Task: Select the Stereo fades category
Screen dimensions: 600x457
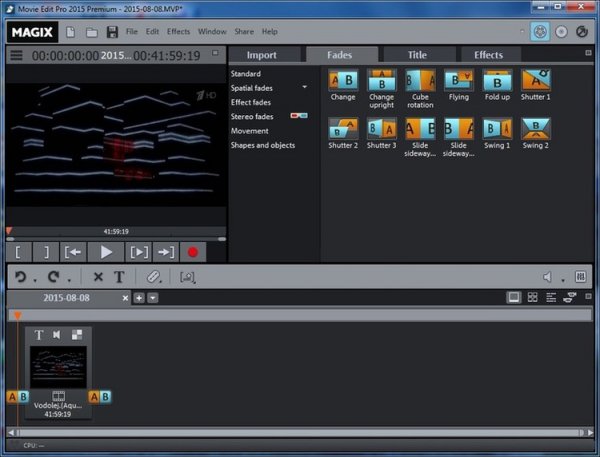Action: [x=252, y=116]
